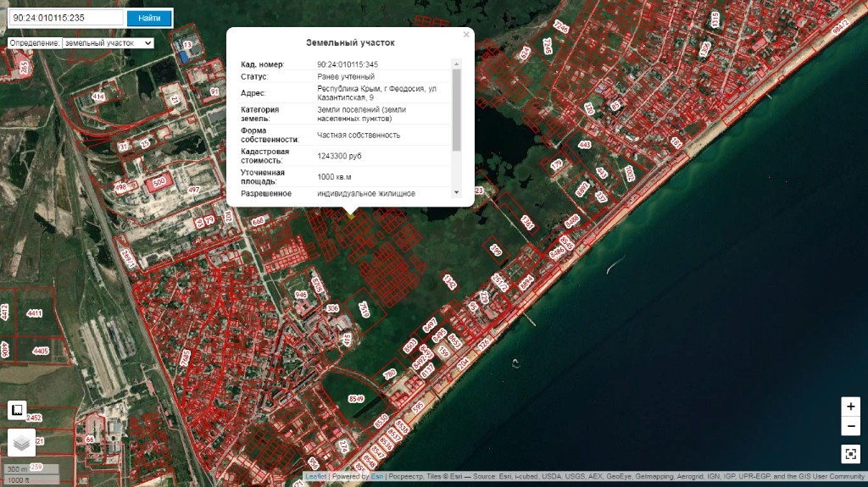Click the popup scrollbar up arrow

pyautogui.click(x=457, y=64)
